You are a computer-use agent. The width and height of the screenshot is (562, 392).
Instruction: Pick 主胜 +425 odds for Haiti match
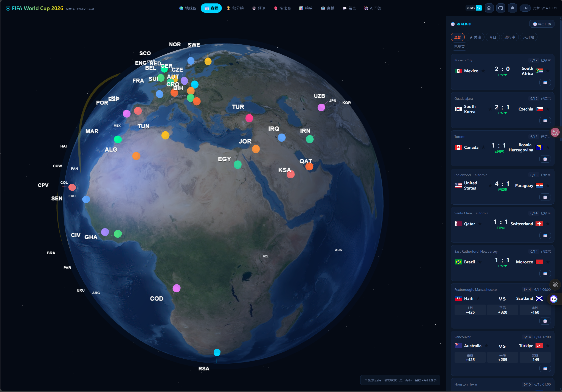point(470,310)
